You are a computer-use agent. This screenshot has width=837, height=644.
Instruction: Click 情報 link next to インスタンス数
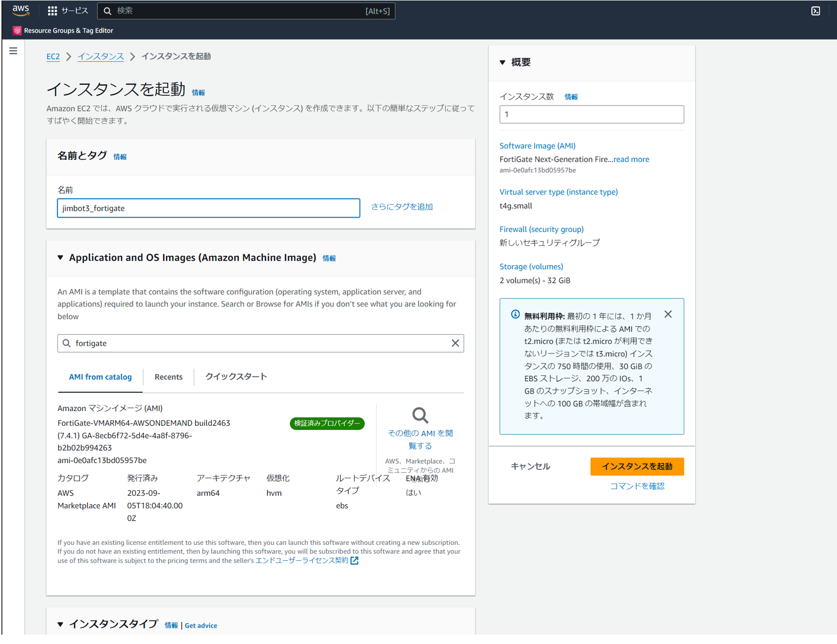pos(571,97)
